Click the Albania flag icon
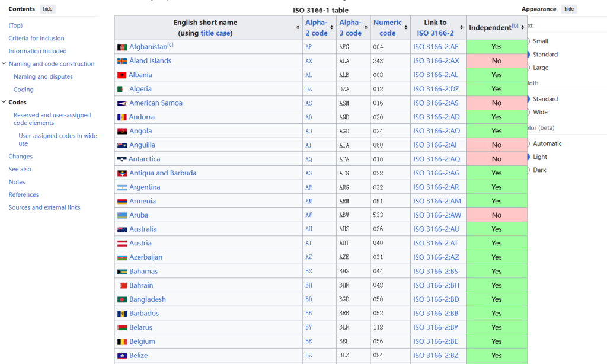Viewport: 607px width, 364px height. pyautogui.click(x=122, y=75)
